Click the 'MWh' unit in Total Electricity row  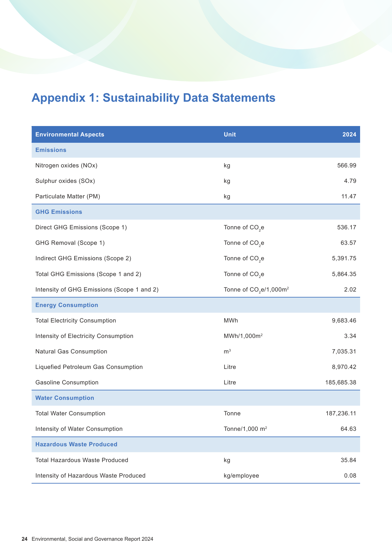click(x=231, y=321)
